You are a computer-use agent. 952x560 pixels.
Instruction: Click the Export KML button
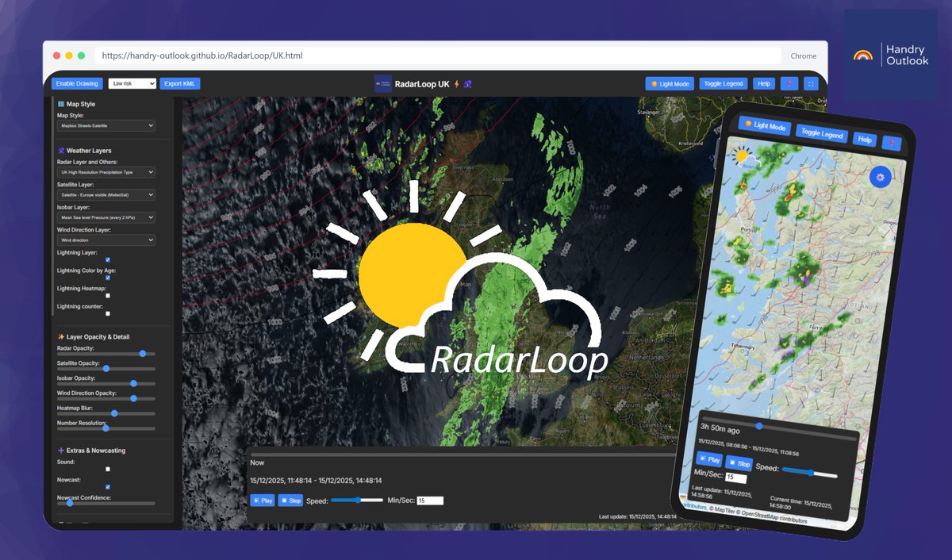click(180, 83)
